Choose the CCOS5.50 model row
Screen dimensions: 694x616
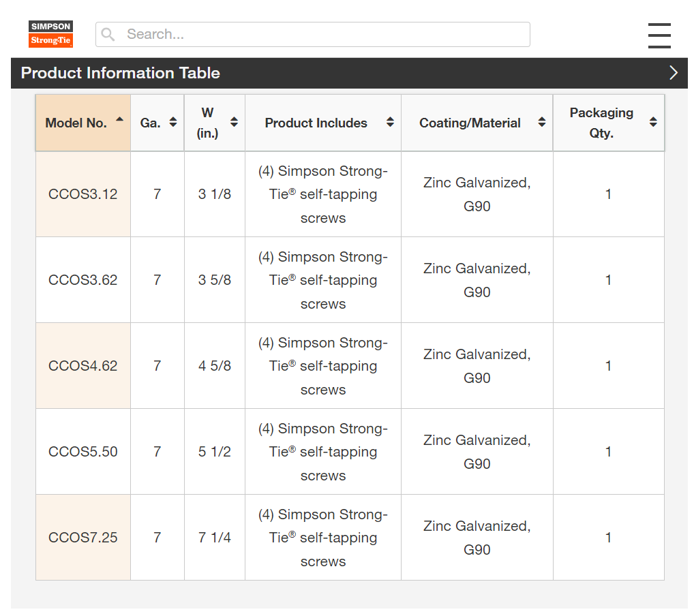pos(83,452)
